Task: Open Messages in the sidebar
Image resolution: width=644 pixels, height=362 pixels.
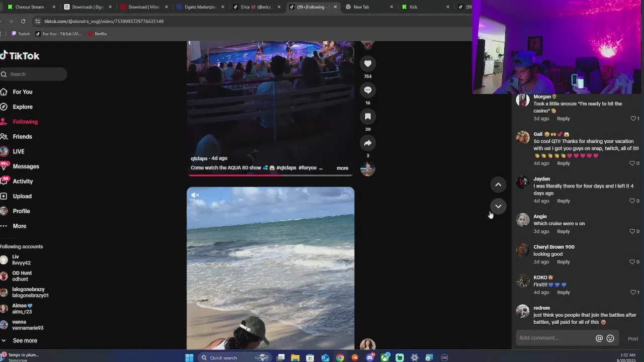Action: pyautogui.click(x=20, y=166)
